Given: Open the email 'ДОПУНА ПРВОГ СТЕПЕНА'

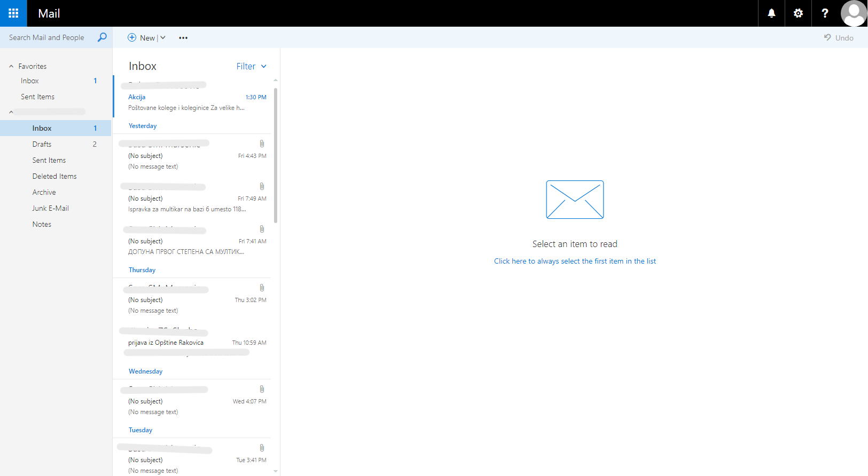Looking at the screenshot, I should pos(192,241).
